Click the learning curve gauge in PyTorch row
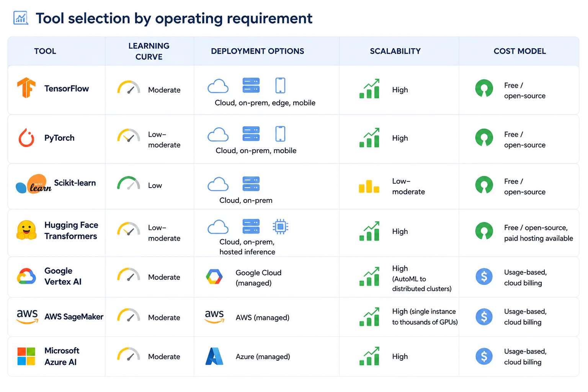This screenshot has height=392, width=588. click(x=129, y=136)
